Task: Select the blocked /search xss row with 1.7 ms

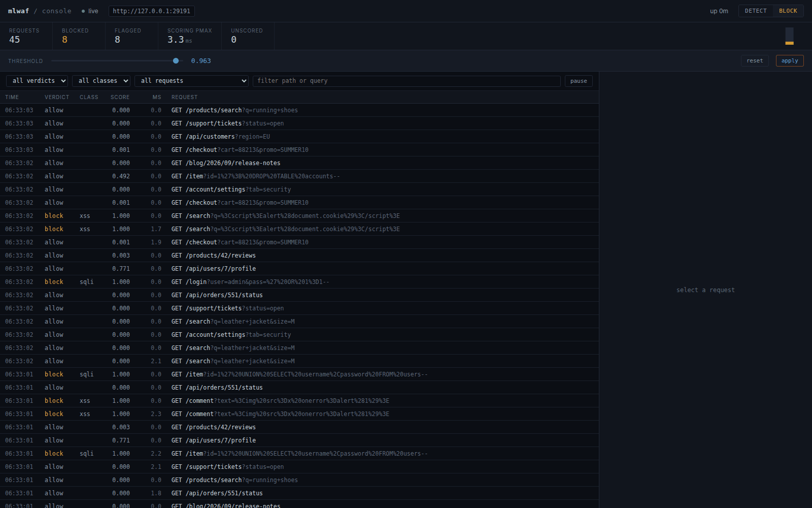Action: [x=299, y=229]
